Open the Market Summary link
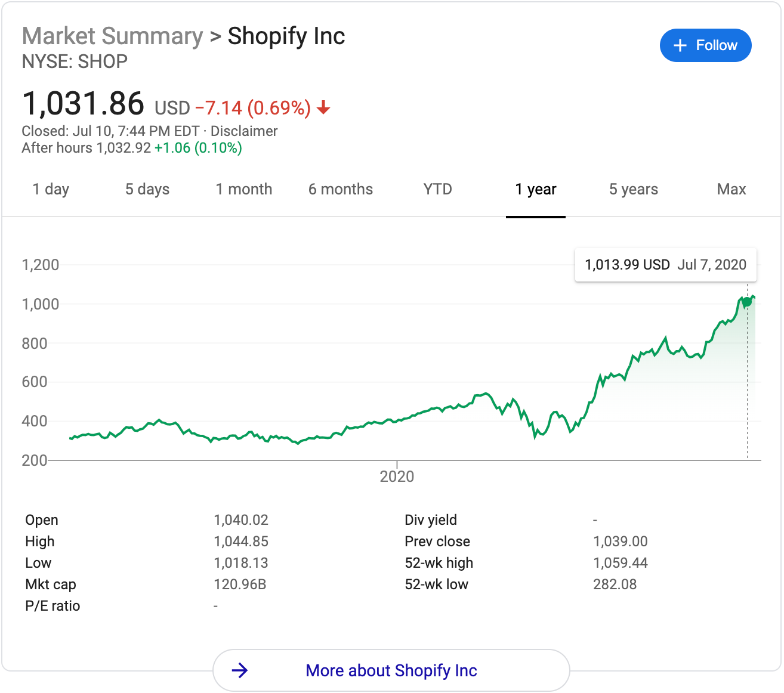The image size is (784, 693). point(113,36)
